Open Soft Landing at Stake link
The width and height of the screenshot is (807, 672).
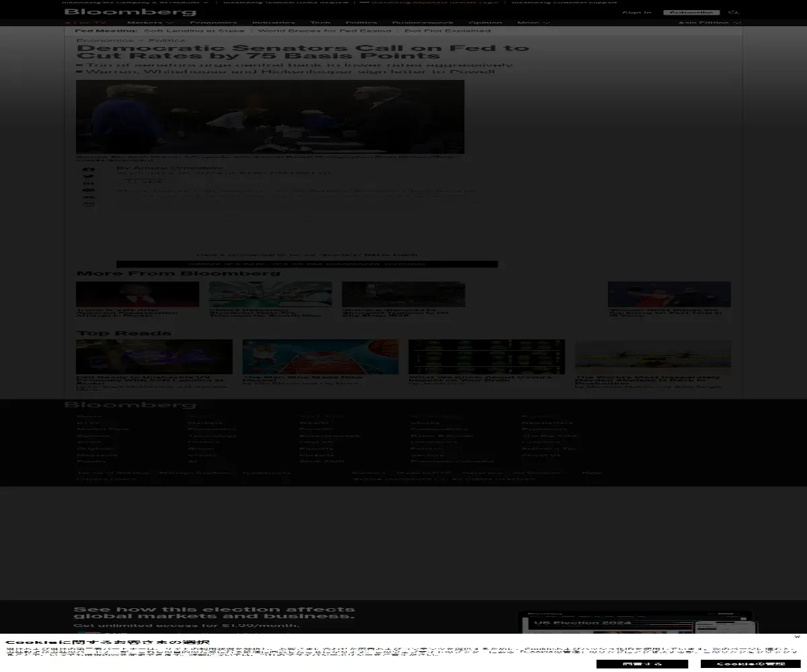pos(194,31)
